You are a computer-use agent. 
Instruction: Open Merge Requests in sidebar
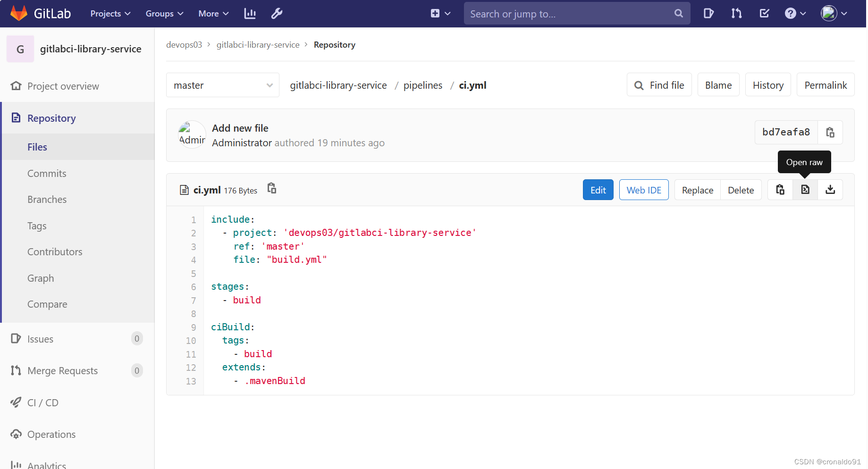pyautogui.click(x=77, y=370)
